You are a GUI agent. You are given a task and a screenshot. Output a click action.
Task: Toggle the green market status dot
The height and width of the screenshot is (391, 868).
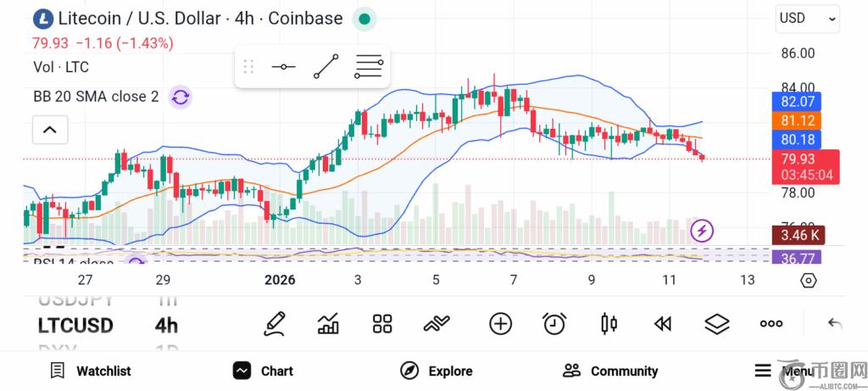pos(364,19)
